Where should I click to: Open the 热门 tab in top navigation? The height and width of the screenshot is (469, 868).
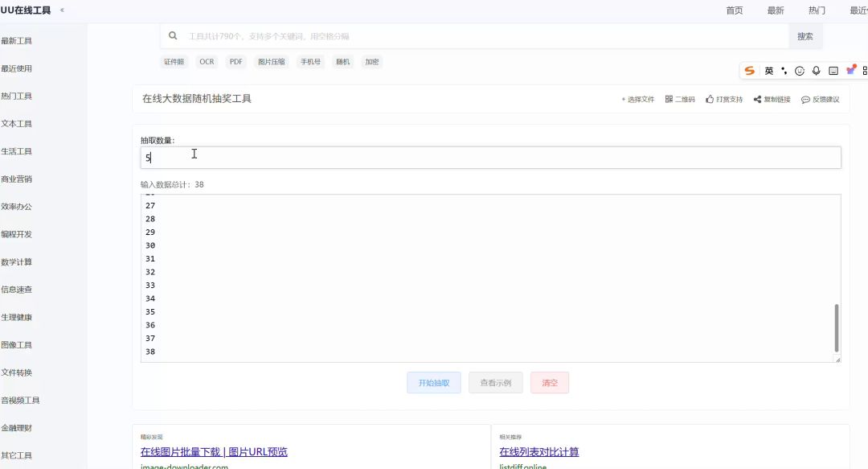click(817, 10)
